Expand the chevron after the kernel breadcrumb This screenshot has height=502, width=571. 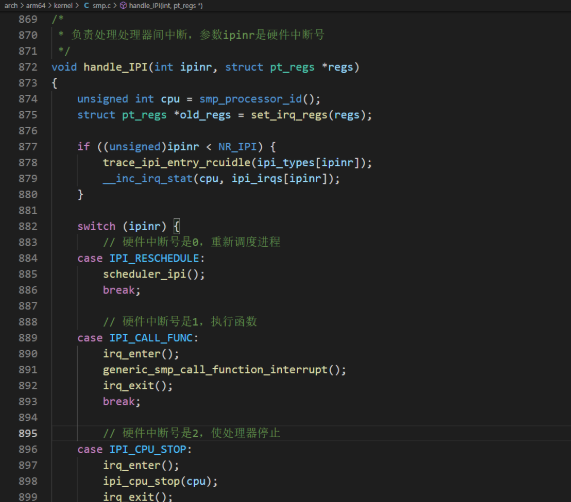(x=77, y=5)
